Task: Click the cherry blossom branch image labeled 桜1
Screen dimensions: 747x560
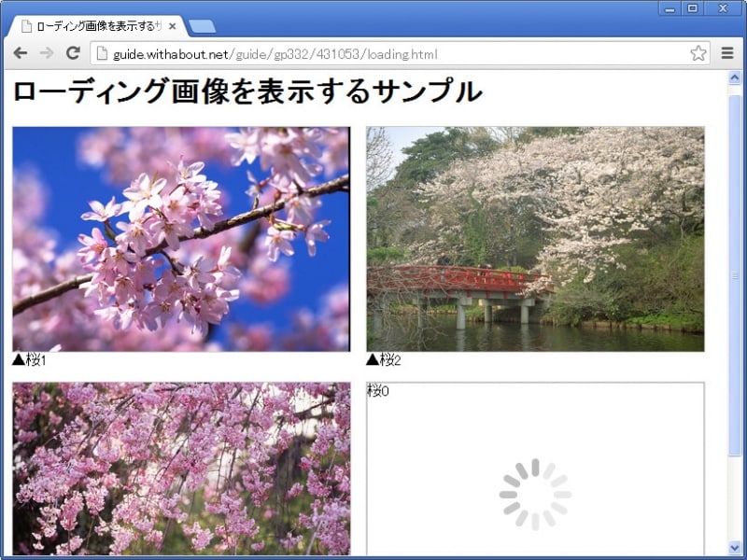Action: pyautogui.click(x=182, y=235)
